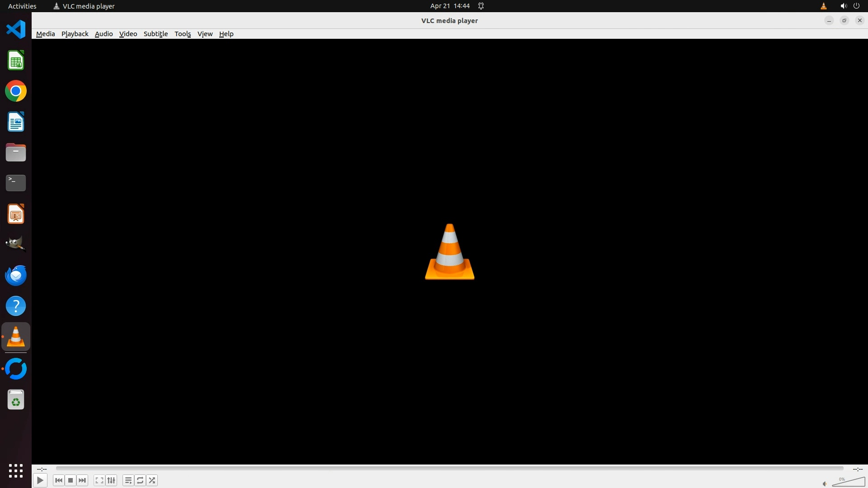Open the Playback menu
The image size is (868, 488).
tap(75, 34)
